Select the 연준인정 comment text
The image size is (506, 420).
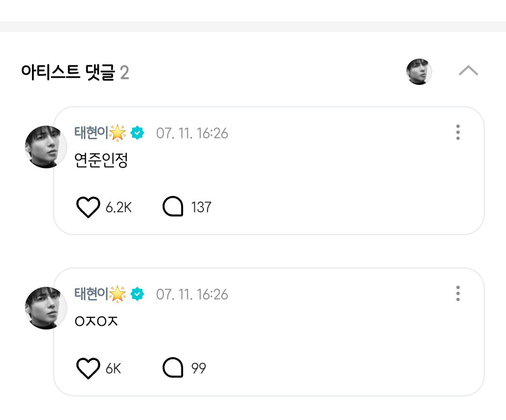pos(101,160)
